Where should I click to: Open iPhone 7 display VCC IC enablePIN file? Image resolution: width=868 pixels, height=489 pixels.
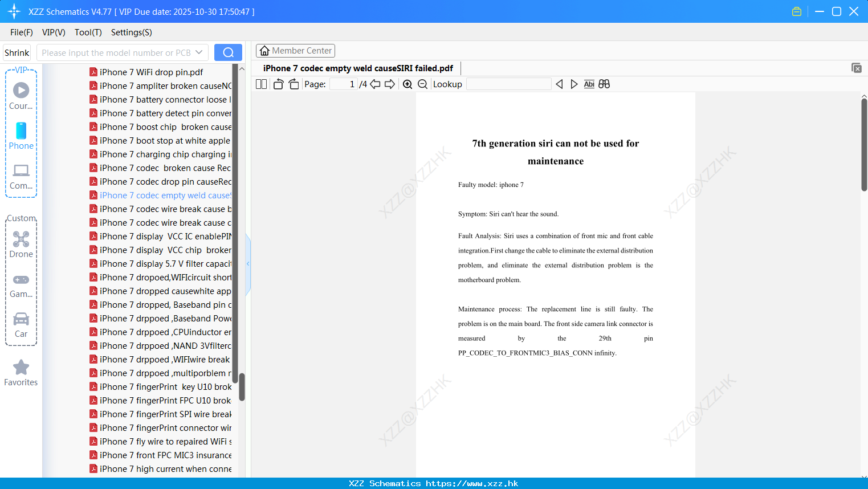click(160, 237)
